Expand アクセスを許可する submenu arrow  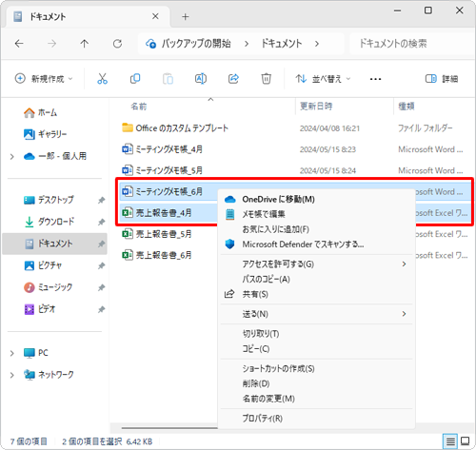[x=404, y=264]
